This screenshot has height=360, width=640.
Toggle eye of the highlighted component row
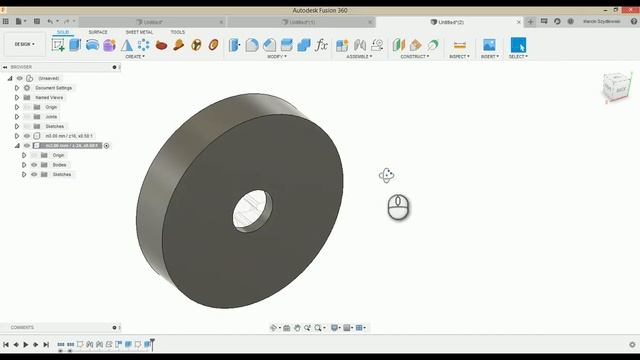point(27,146)
